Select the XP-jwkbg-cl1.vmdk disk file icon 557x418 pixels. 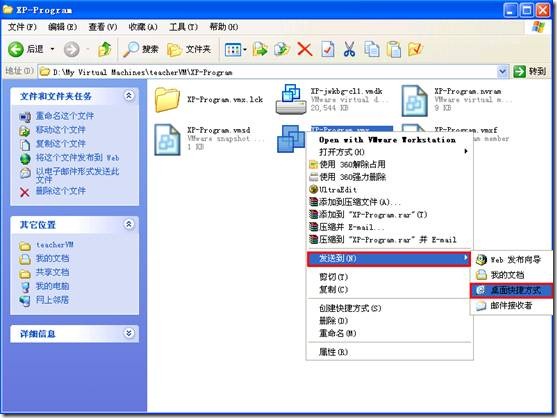pyautogui.click(x=291, y=99)
